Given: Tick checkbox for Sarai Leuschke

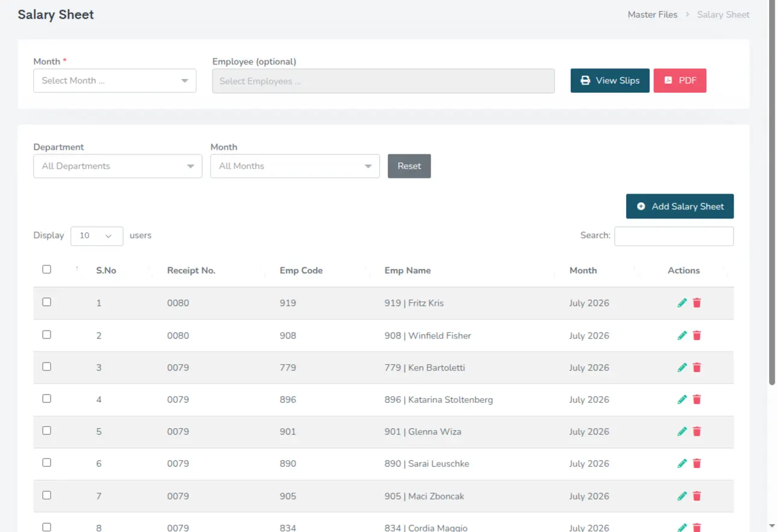Looking at the screenshot, I should pos(46,463).
